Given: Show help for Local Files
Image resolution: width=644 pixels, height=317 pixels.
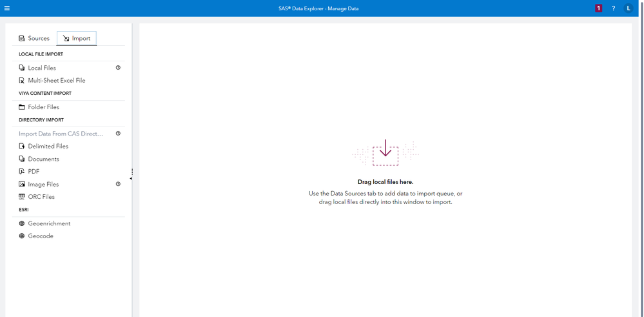Looking at the screenshot, I should [118, 68].
